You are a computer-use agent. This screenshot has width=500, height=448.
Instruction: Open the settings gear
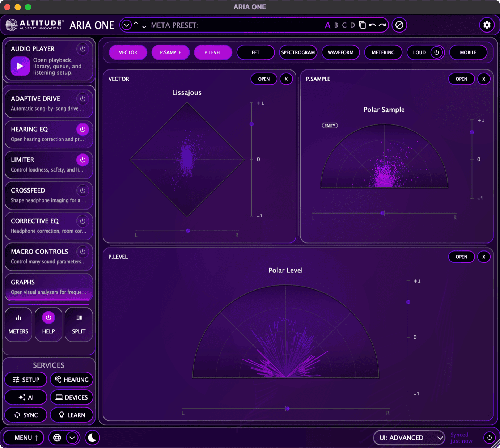pos(487,25)
